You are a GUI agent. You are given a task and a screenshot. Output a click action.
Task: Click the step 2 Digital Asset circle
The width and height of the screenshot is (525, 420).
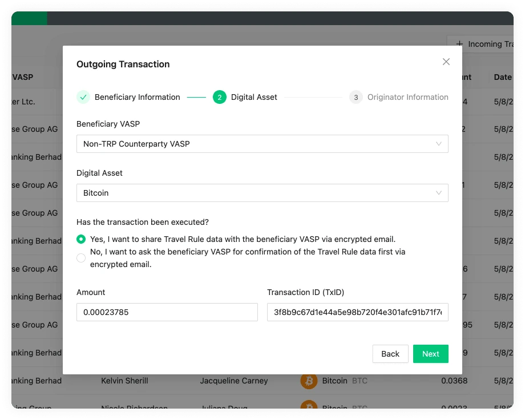click(x=219, y=97)
